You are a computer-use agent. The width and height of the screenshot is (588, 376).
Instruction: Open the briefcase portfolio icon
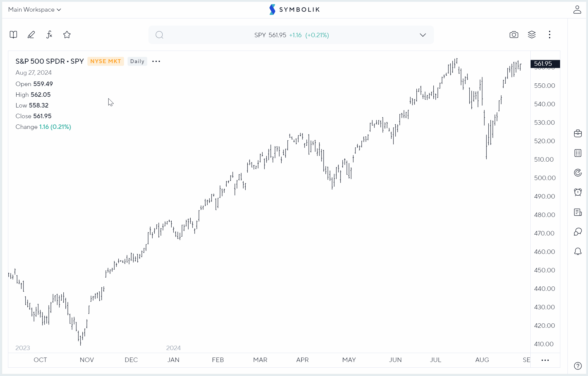pos(578,133)
